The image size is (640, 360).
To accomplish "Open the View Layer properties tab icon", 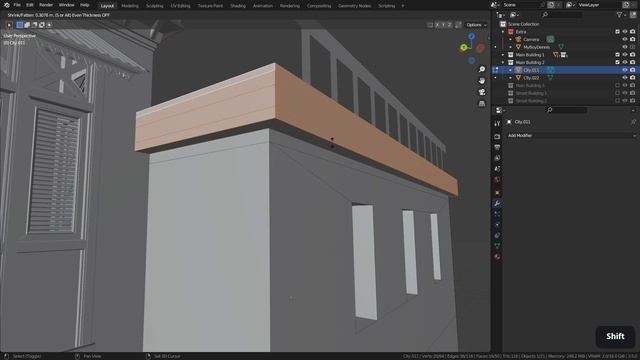I will pyautogui.click(x=497, y=158).
